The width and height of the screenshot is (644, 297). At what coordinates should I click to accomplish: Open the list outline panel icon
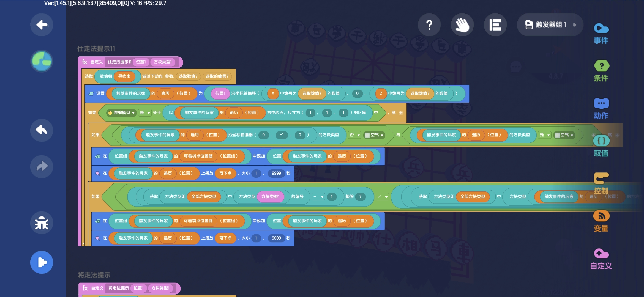[x=495, y=25]
